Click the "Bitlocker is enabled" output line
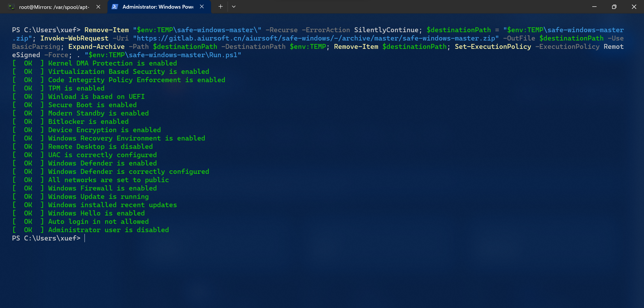This screenshot has width=644, height=308. 88,122
